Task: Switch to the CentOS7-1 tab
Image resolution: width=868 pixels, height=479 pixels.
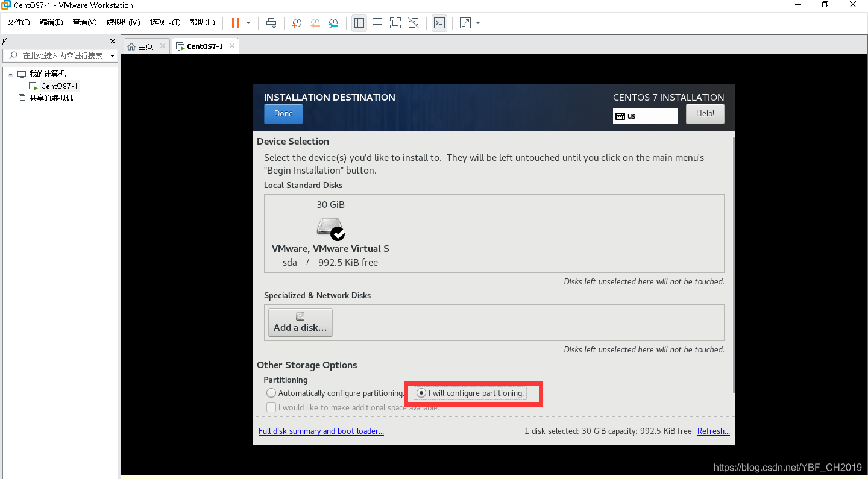Action: tap(205, 46)
